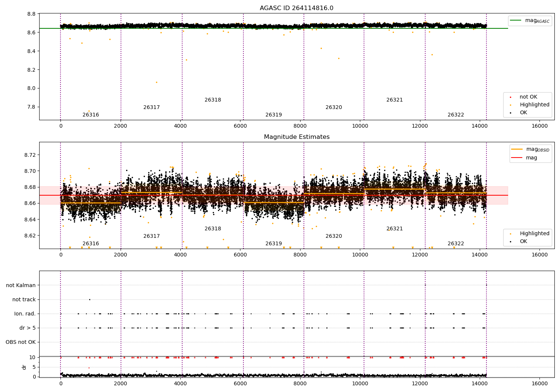Select "not OK" in the top plot legend
Image resolution: width=560 pixels, height=392 pixels.
point(528,97)
